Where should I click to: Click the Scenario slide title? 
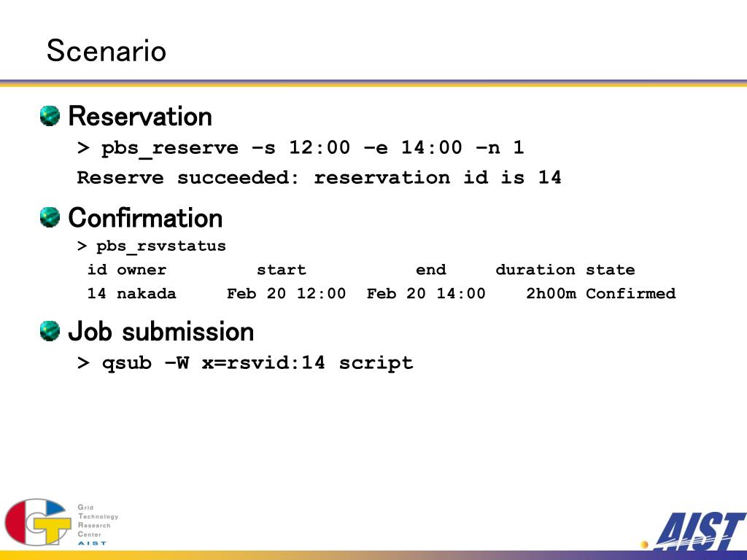pos(107,50)
